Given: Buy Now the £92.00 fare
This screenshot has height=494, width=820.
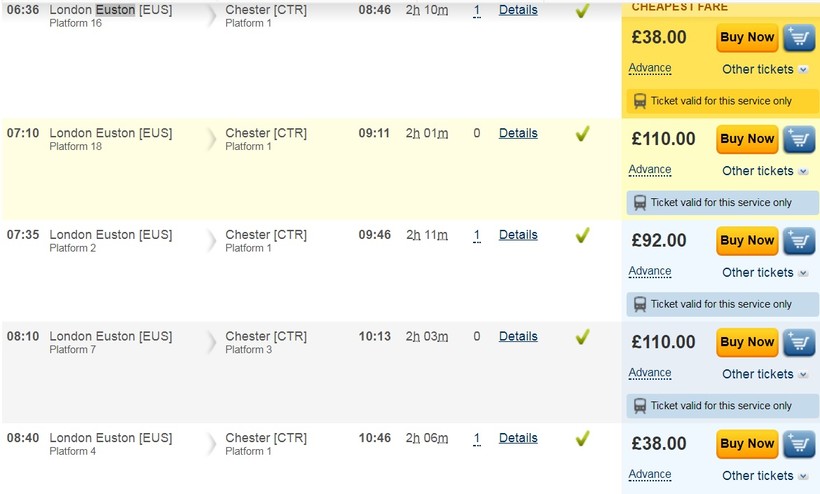Looking at the screenshot, I should pyautogui.click(x=747, y=241).
